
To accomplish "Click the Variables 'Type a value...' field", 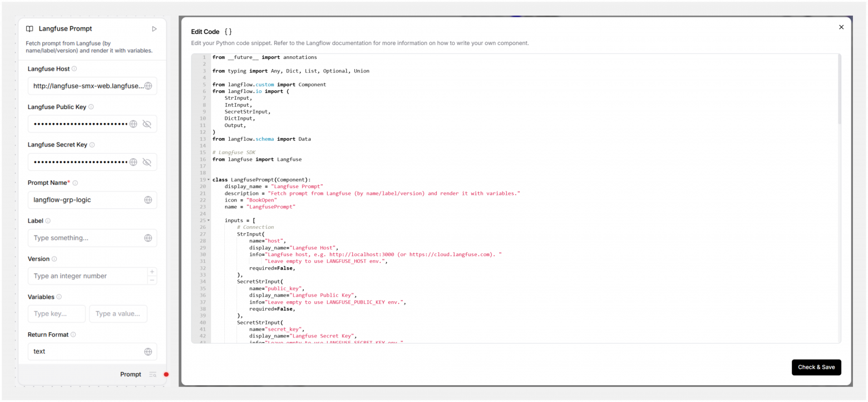I will tap(118, 313).
